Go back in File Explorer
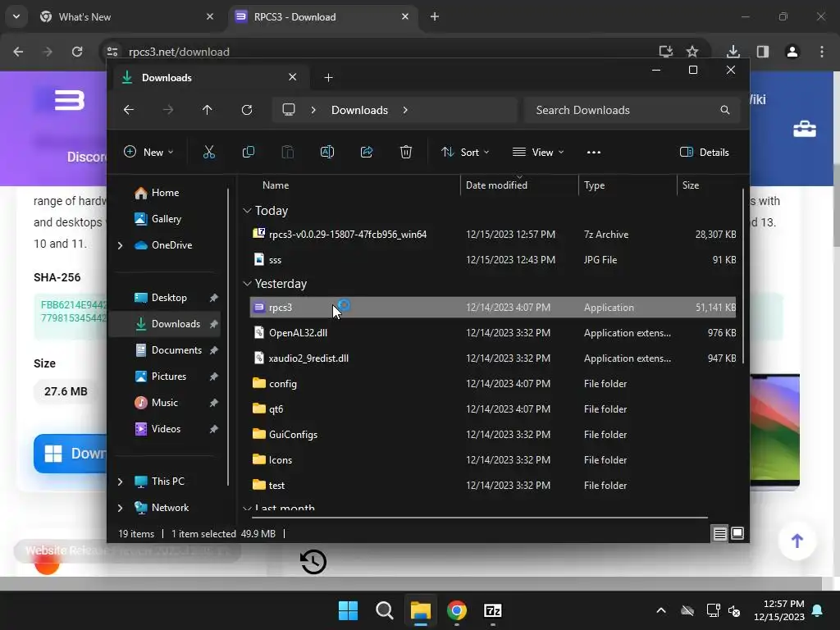The width and height of the screenshot is (840, 630). click(x=129, y=110)
